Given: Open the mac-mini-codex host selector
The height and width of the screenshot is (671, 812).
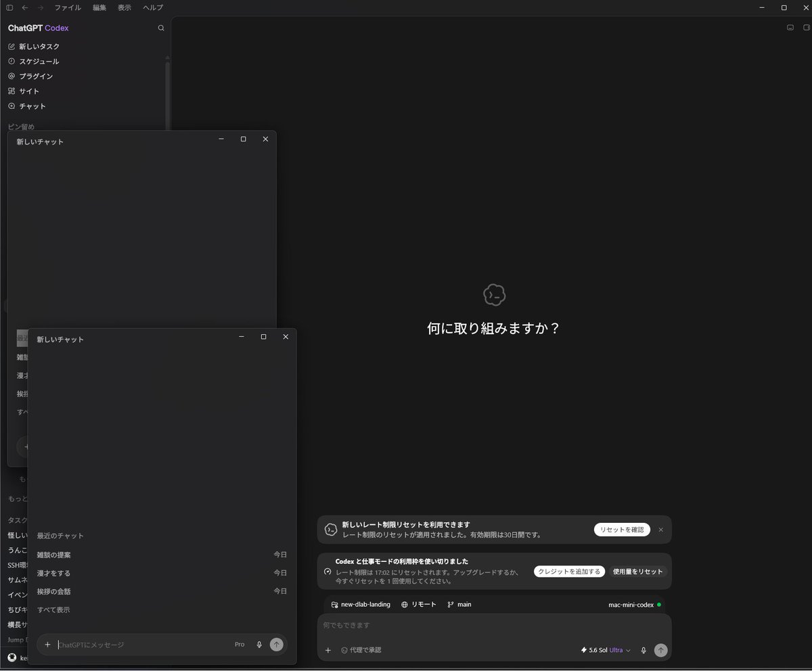Looking at the screenshot, I should pos(635,605).
